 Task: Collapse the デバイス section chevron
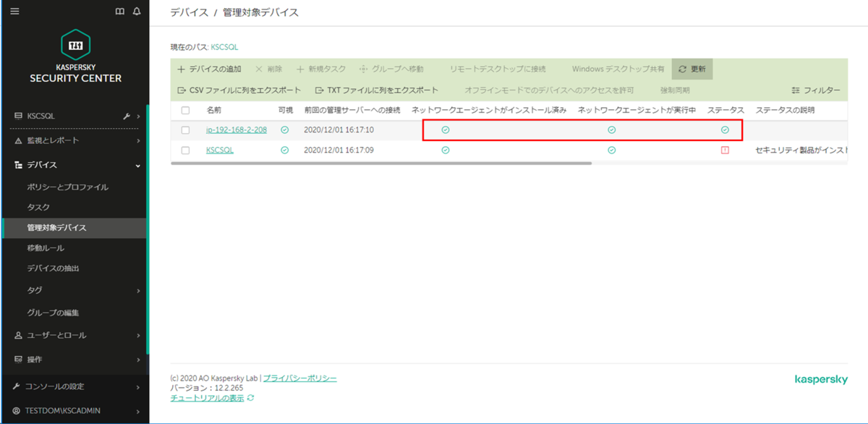click(139, 164)
